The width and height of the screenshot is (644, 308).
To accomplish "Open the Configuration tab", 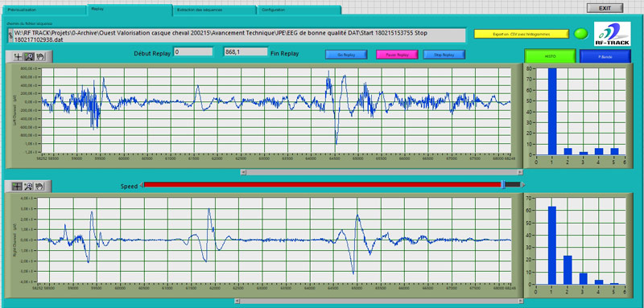I will [x=299, y=10].
